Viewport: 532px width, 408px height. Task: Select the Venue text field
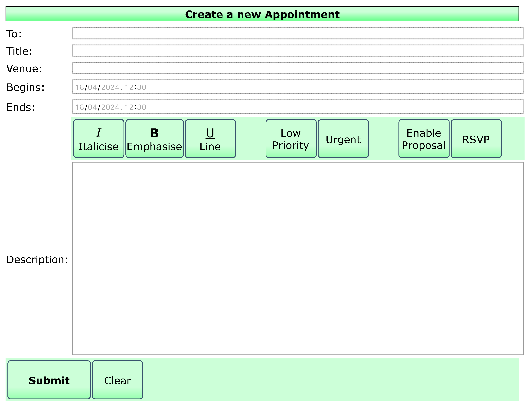pos(297,68)
